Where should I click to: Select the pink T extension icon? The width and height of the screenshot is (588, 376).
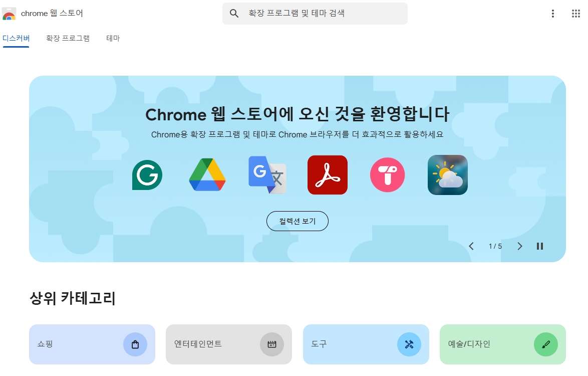(387, 175)
